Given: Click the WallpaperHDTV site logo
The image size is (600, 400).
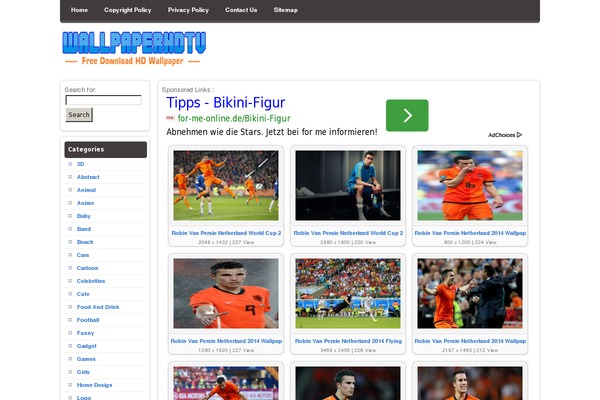Looking at the screenshot, I should tap(134, 48).
